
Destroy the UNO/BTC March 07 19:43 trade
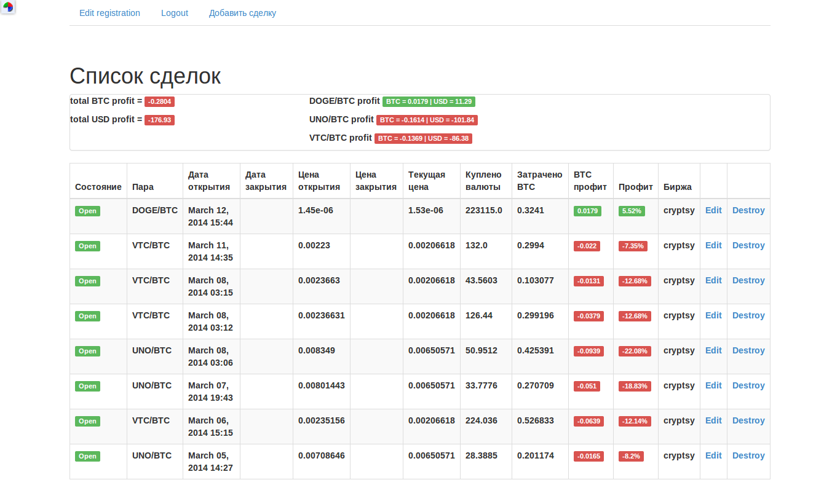tap(748, 385)
